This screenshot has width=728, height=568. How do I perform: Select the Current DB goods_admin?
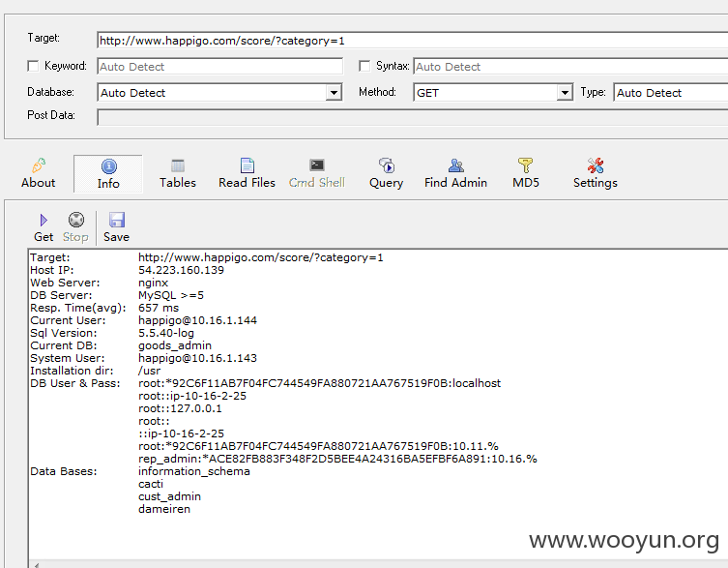(x=175, y=345)
